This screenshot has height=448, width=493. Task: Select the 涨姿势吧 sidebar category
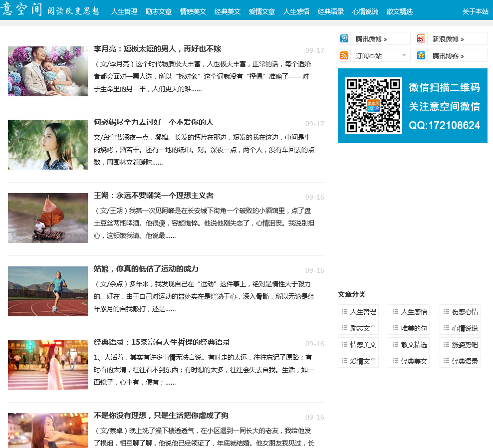tap(460, 345)
